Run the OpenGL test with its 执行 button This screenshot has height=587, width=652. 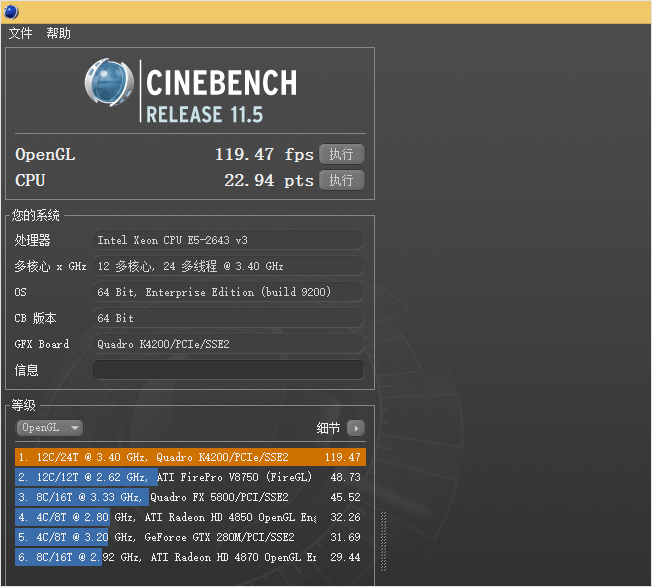[x=342, y=154]
